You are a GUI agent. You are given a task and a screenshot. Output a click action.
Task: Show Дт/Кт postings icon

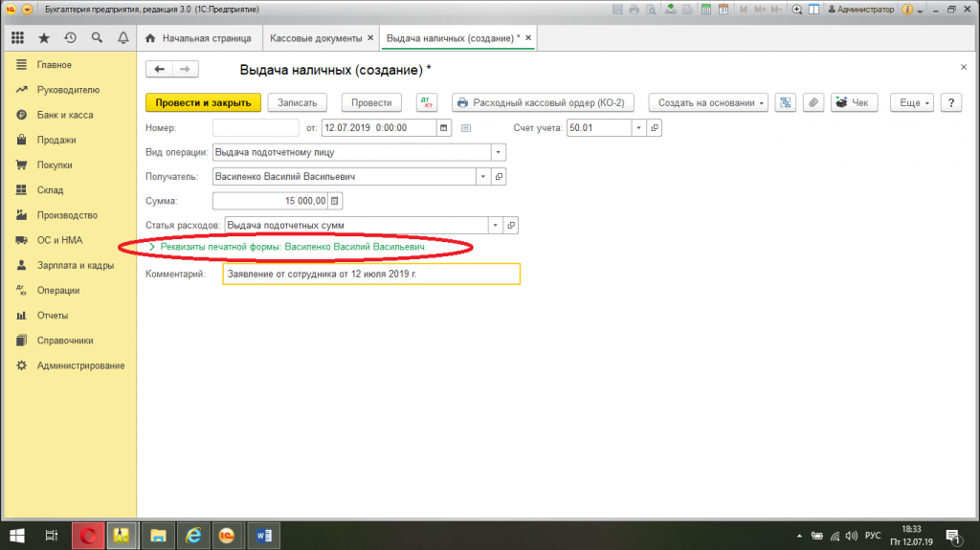point(427,102)
